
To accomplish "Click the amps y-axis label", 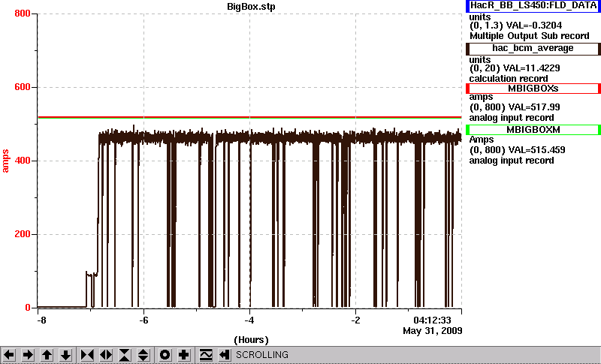I will (5, 161).
